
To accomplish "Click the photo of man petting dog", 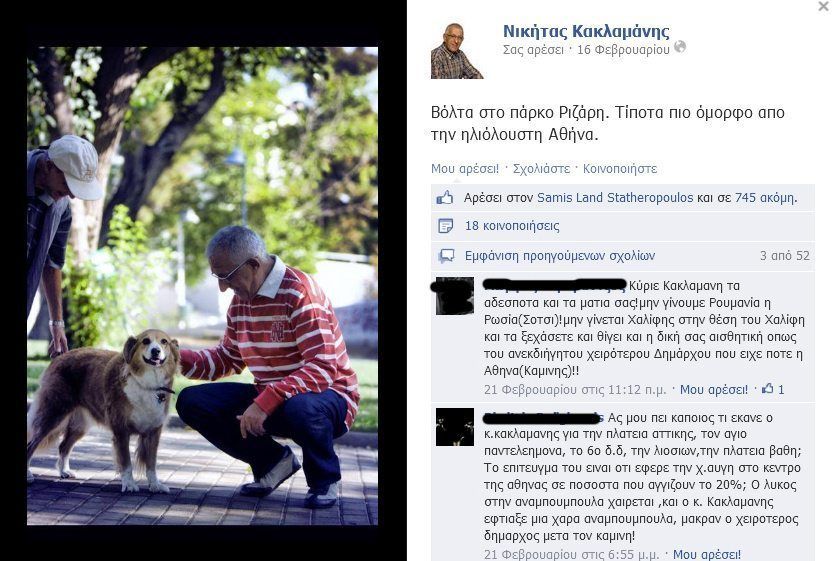I will pos(202,286).
